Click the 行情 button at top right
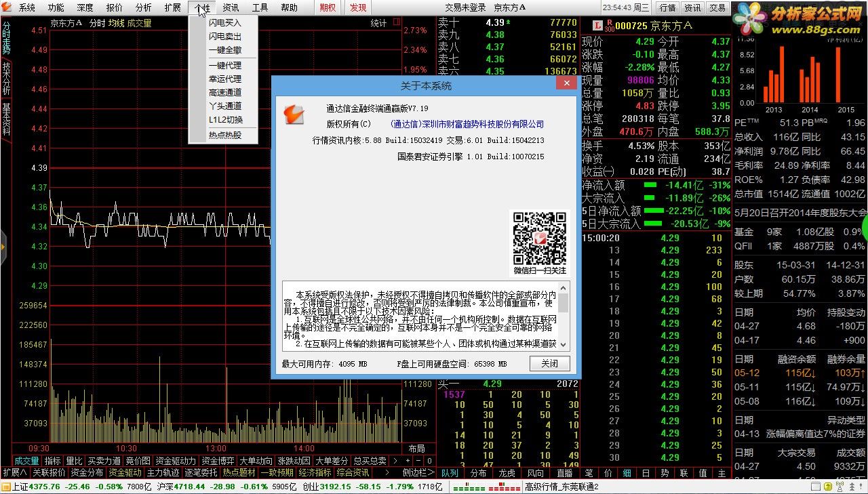Screen dimensions: 868x494 pyautogui.click(x=667, y=8)
